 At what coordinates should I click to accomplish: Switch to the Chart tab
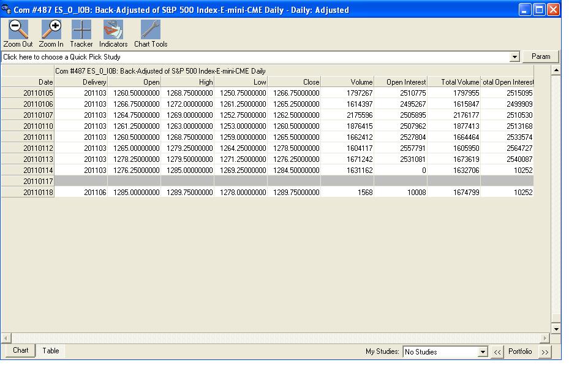tap(21, 350)
